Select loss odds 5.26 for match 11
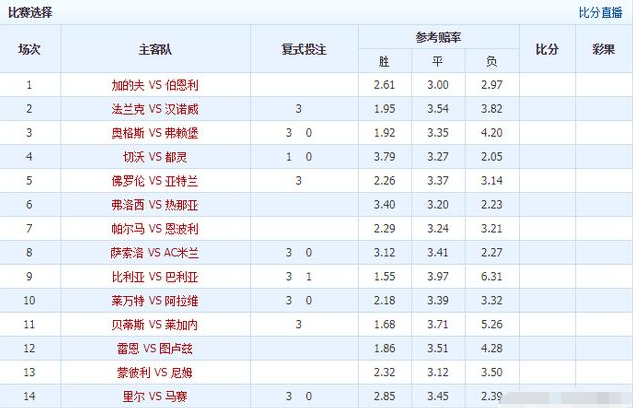The image size is (633, 408). click(x=491, y=324)
